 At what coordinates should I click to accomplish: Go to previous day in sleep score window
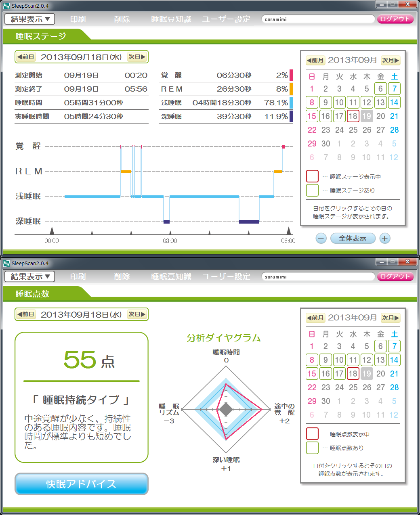pos(26,314)
